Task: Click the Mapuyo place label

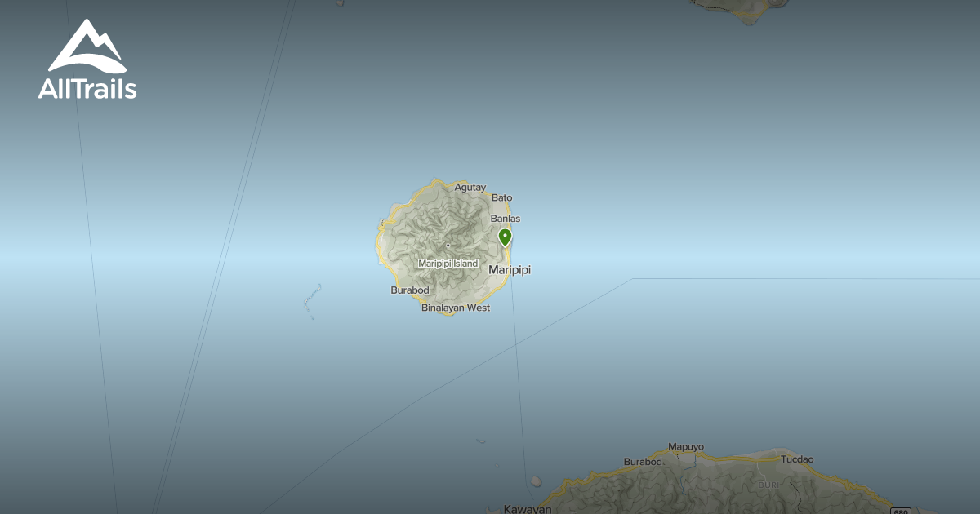Action: 685,446
